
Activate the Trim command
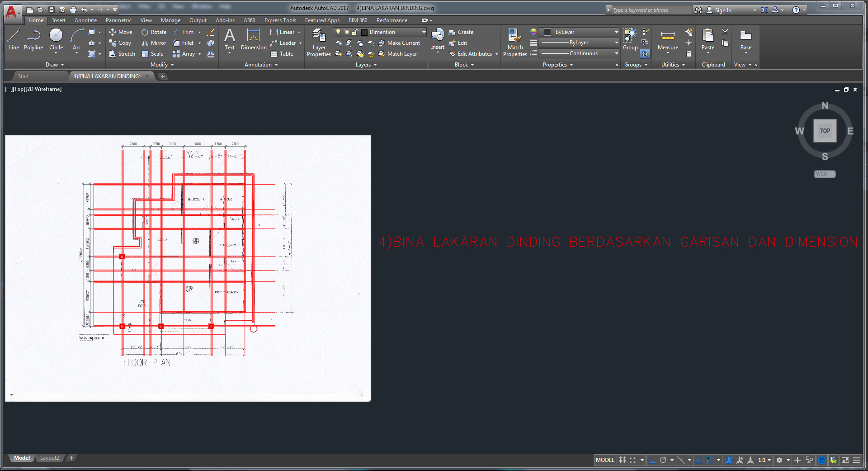click(x=183, y=32)
